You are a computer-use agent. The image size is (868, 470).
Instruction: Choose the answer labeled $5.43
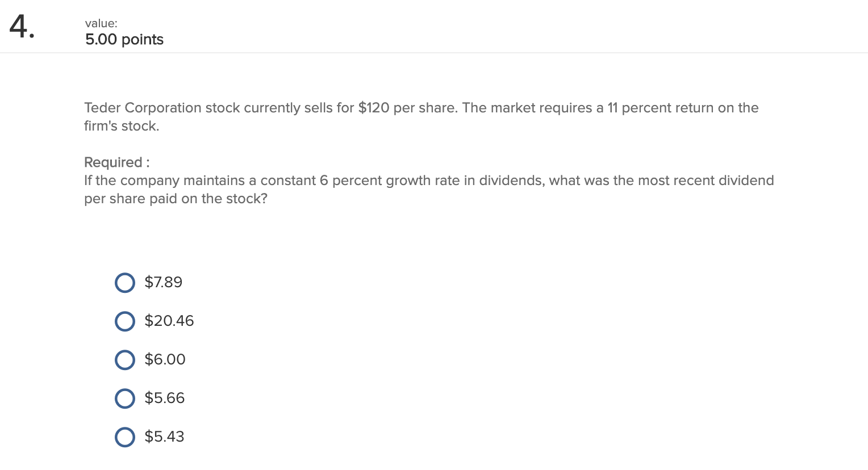pyautogui.click(x=164, y=437)
